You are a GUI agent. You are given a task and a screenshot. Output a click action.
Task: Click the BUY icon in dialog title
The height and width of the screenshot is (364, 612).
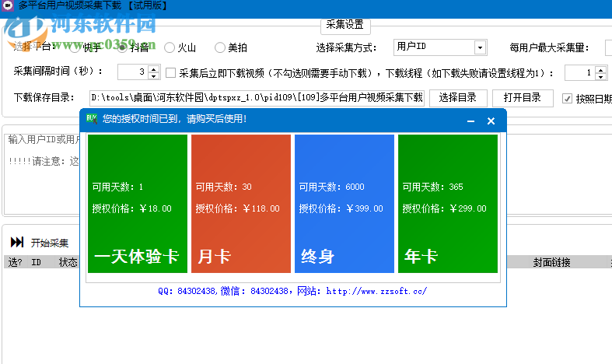point(92,119)
